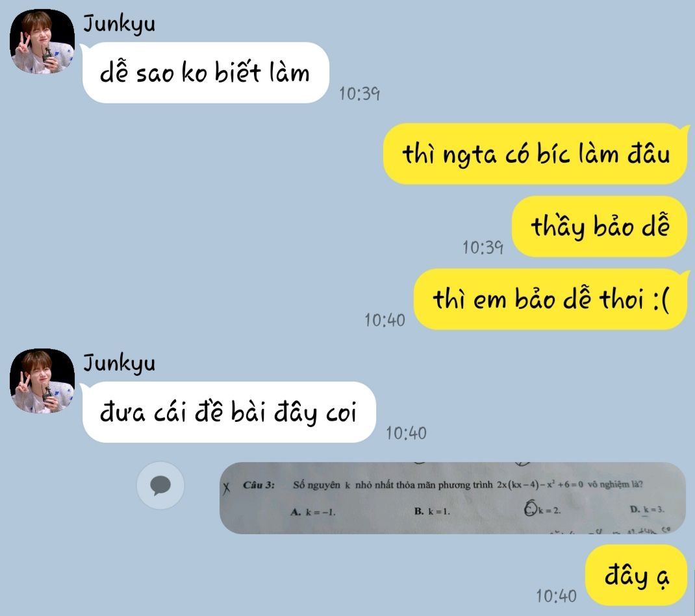Select the bubble 'thì ngta có bíc làm đâu'
Screen dimensions: 695x616
pos(535,154)
